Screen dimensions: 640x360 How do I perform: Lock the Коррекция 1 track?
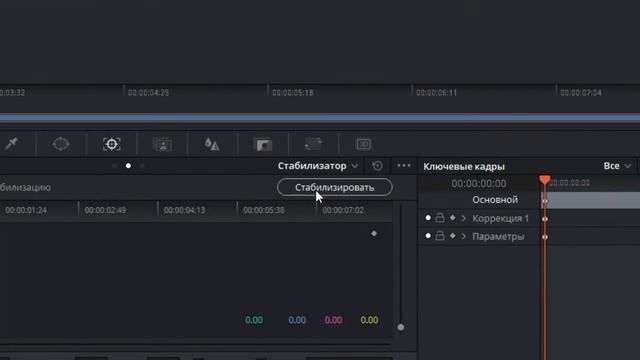tap(440, 218)
